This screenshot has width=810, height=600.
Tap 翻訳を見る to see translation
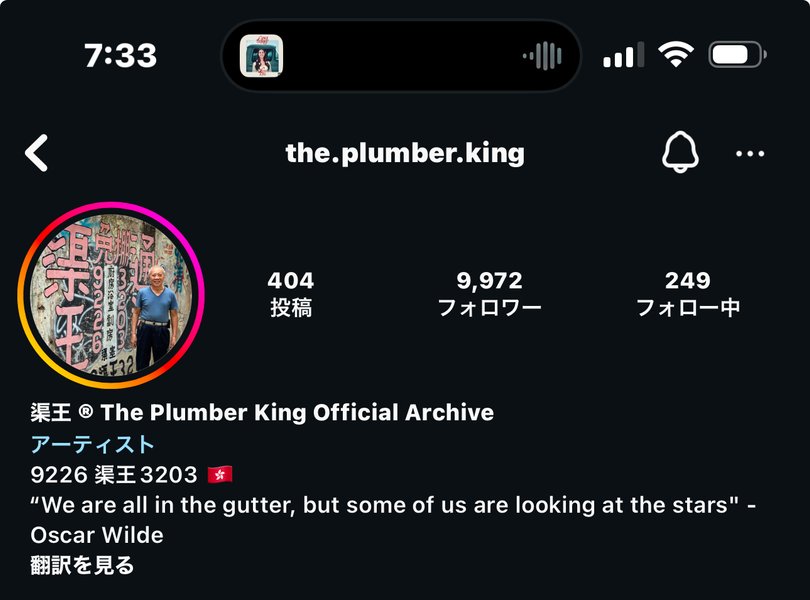point(82,565)
